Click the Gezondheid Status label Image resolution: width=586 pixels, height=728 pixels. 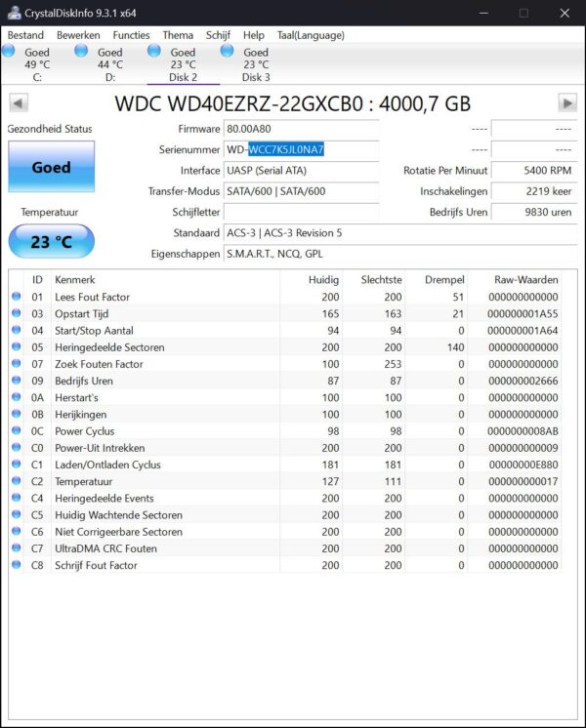coord(50,129)
